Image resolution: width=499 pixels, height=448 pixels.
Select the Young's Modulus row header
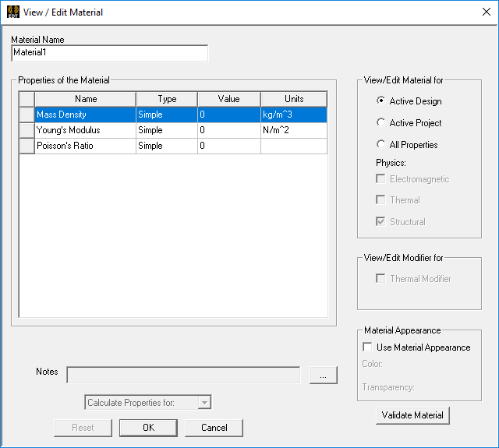[27, 130]
